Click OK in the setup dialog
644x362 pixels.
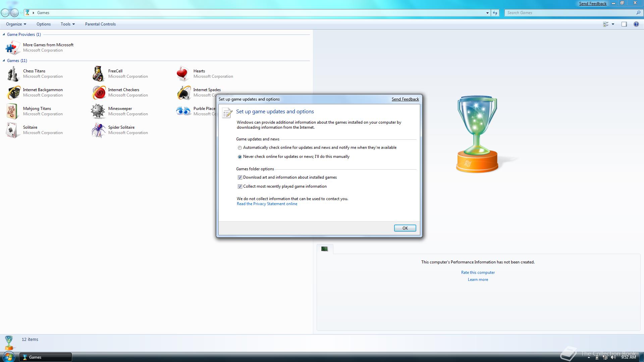[x=405, y=228]
